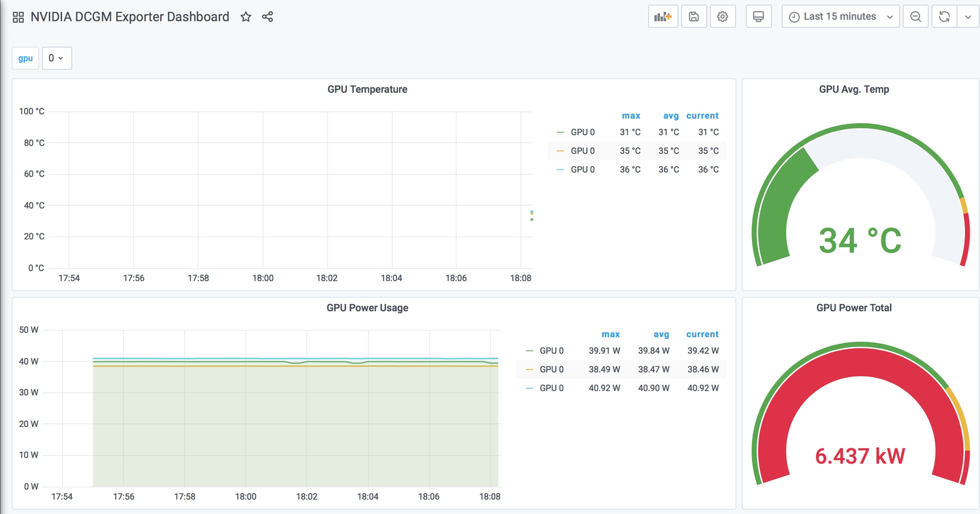The width and height of the screenshot is (980, 514).
Task: Open the GPU Power Usage panel title menu
Action: (367, 308)
